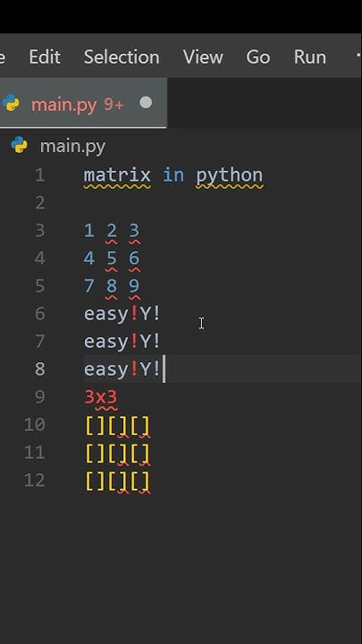
Task: Click the word 'matrix' on line 1
Action: click(x=117, y=175)
